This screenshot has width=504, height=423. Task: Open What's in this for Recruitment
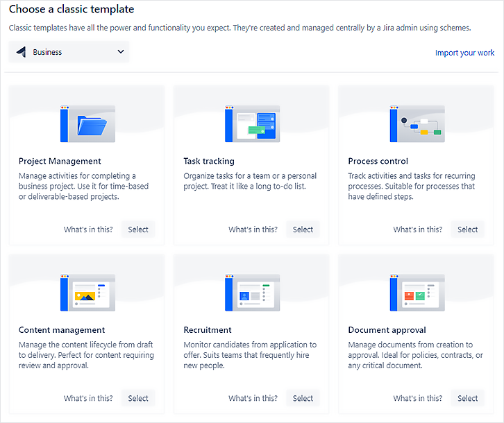(x=253, y=398)
